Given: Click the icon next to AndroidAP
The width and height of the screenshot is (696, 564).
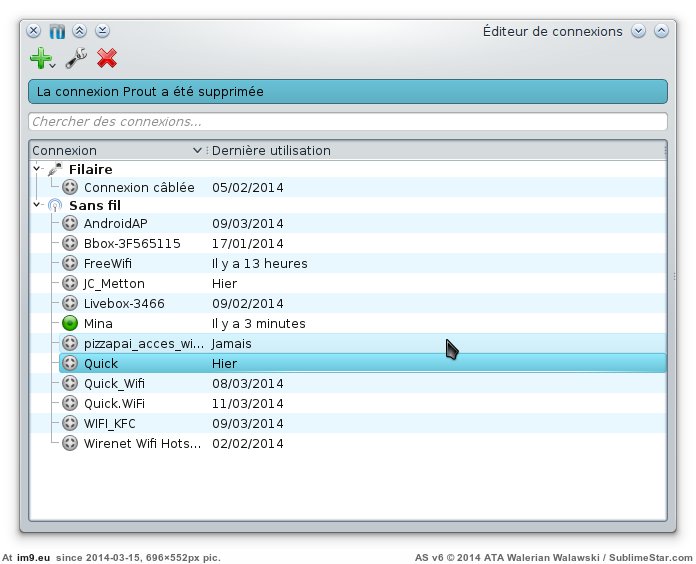Looking at the screenshot, I should [x=70, y=223].
